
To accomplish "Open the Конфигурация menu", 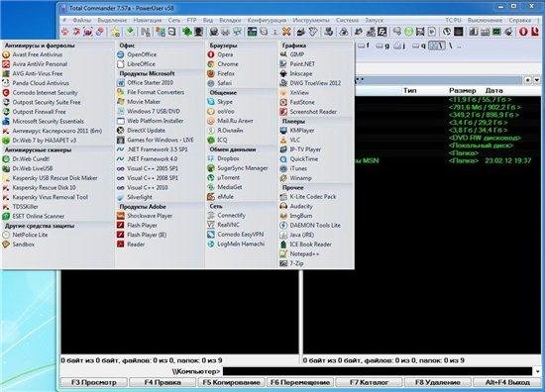I will (267, 21).
